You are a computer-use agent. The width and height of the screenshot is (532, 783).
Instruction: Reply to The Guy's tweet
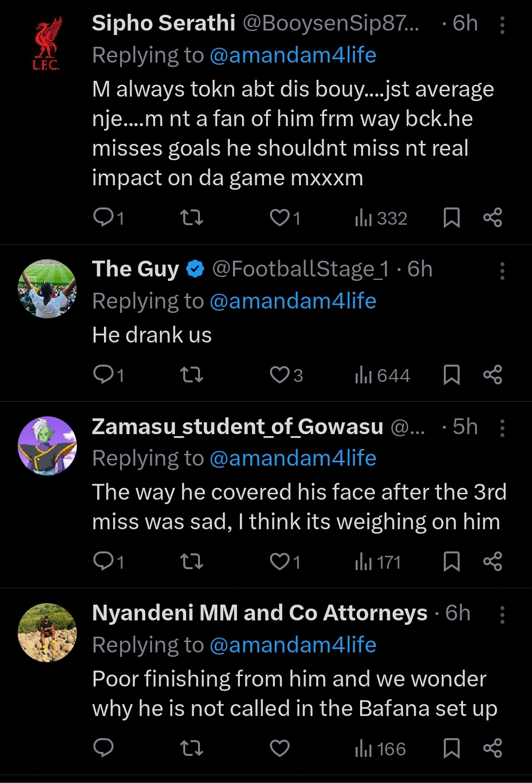(103, 374)
